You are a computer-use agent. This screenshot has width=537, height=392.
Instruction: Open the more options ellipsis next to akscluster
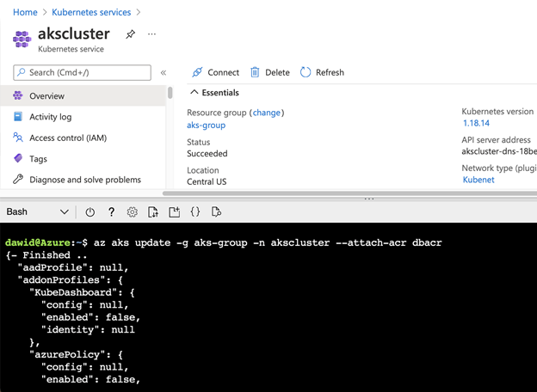click(151, 34)
